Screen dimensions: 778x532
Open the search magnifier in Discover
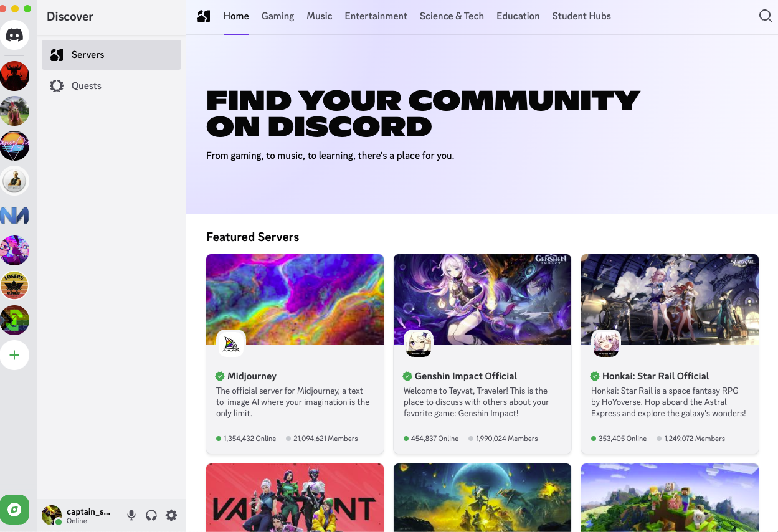tap(766, 16)
